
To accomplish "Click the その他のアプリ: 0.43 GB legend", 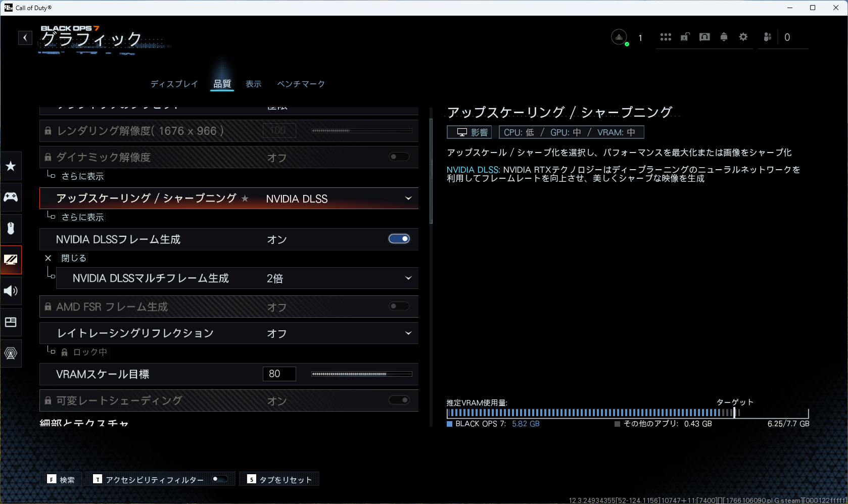I will 663,424.
